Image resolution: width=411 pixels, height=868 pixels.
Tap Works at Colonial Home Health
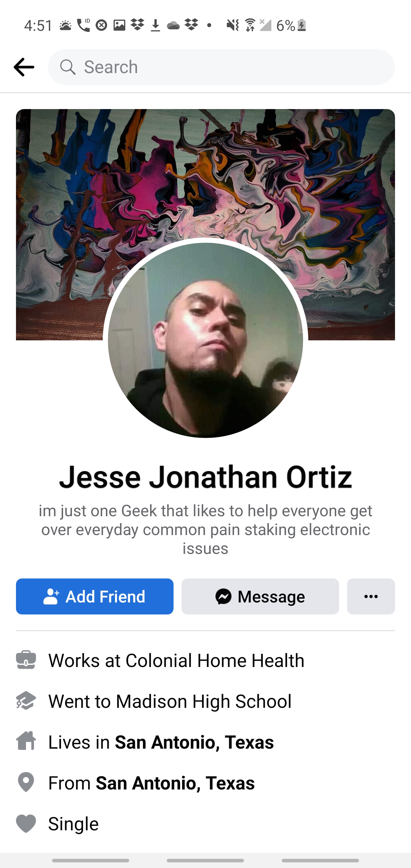pyautogui.click(x=176, y=660)
